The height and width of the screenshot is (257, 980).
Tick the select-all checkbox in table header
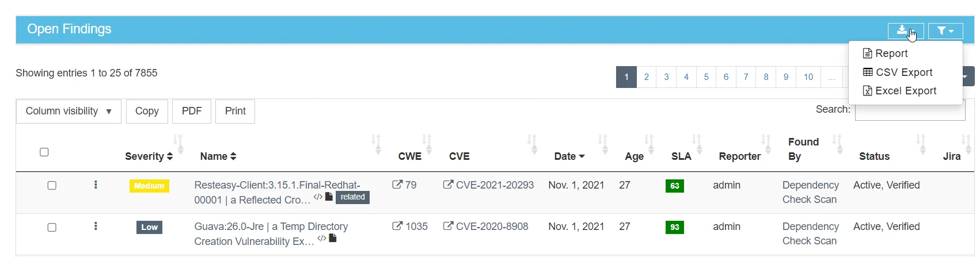[44, 152]
